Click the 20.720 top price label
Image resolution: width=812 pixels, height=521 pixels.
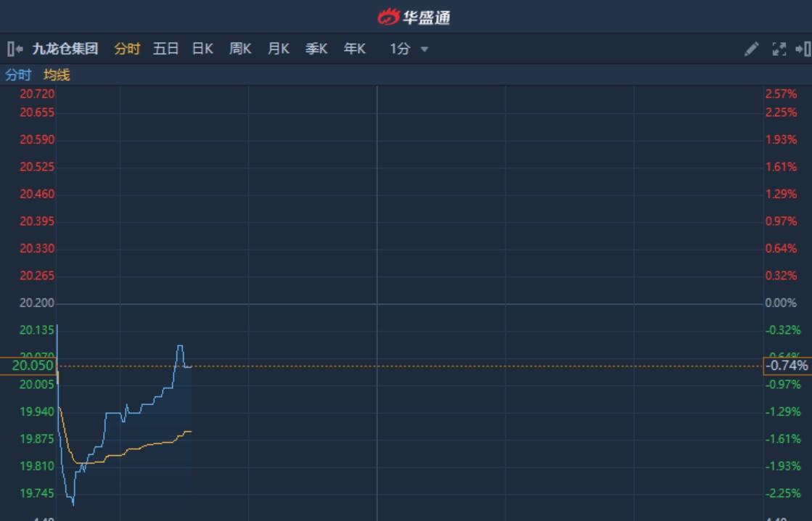37,94
